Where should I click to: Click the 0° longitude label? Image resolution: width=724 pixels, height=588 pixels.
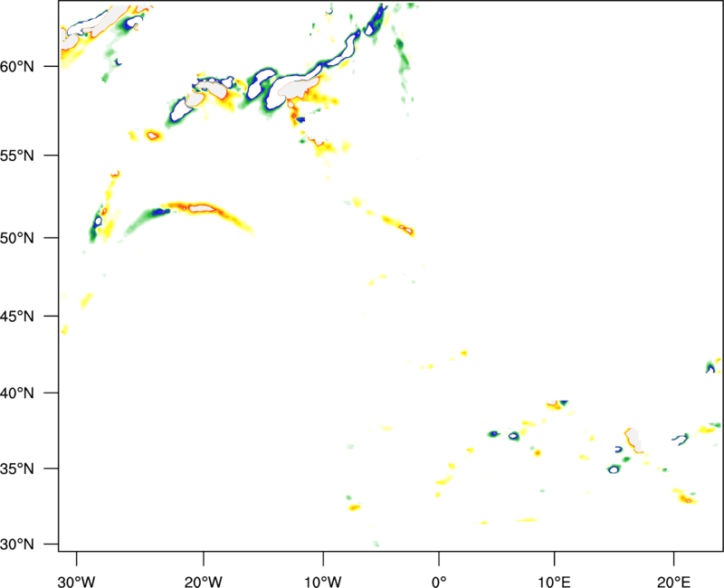[x=439, y=582]
